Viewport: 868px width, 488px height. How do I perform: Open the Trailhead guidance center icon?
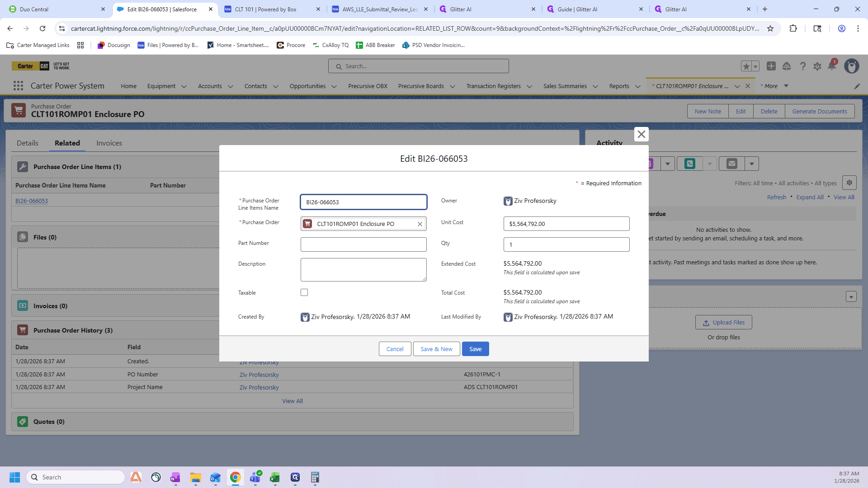tap(787, 66)
